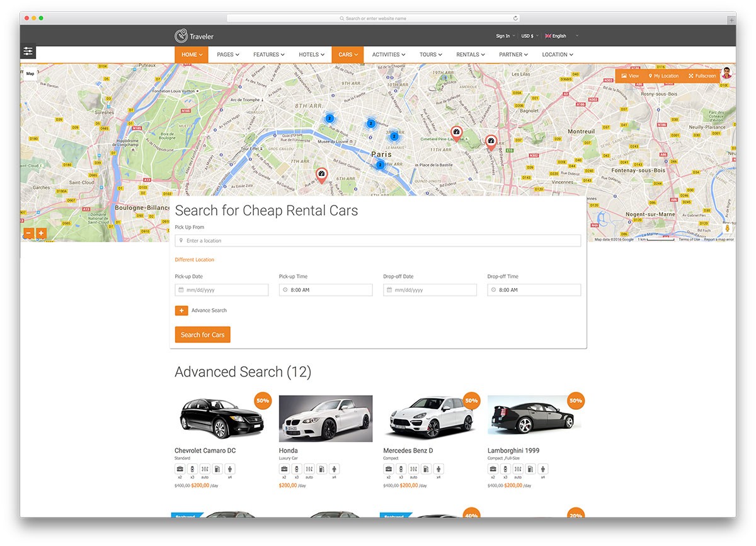756x546 pixels.
Task: Open the Sign In dropdown
Action: (x=505, y=36)
